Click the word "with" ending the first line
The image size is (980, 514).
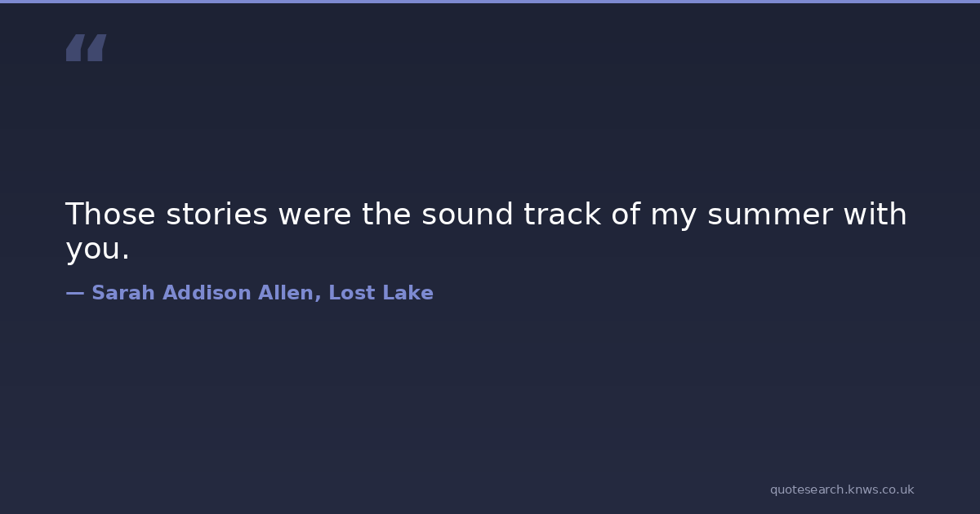pyautogui.click(x=875, y=215)
